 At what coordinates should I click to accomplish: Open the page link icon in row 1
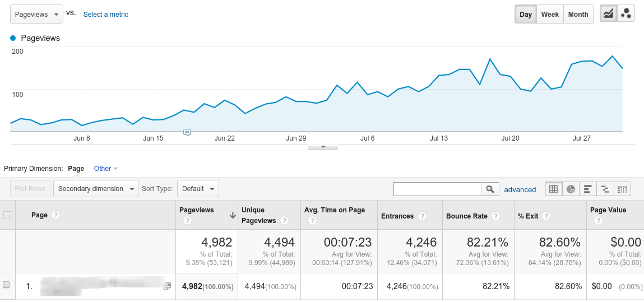click(166, 286)
